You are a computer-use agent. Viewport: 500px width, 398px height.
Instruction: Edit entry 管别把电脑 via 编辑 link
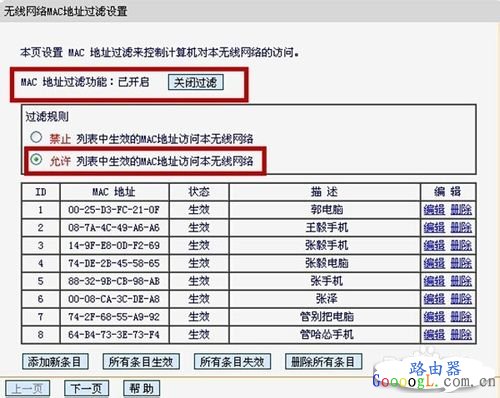click(x=434, y=317)
